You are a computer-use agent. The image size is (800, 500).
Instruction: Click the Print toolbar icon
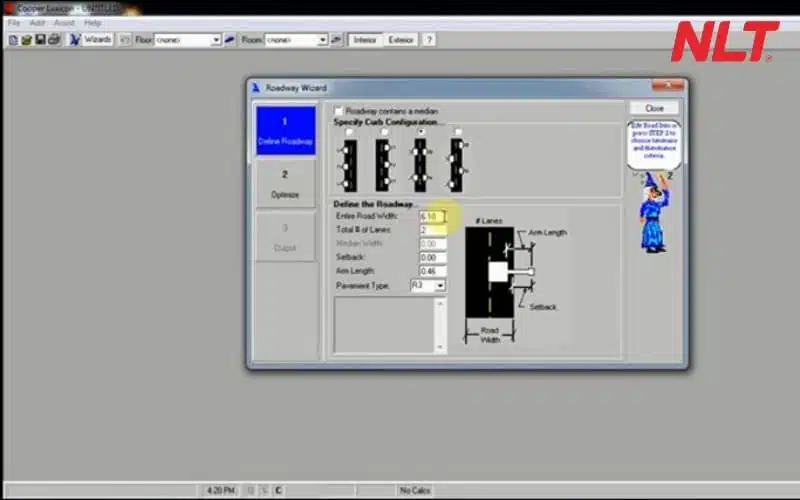tap(54, 40)
